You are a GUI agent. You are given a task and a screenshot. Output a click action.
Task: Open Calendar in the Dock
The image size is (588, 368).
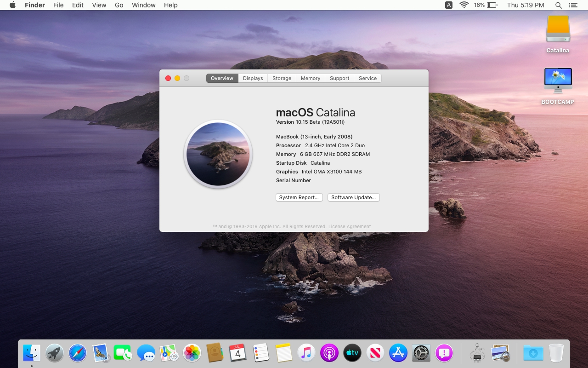[x=237, y=353]
